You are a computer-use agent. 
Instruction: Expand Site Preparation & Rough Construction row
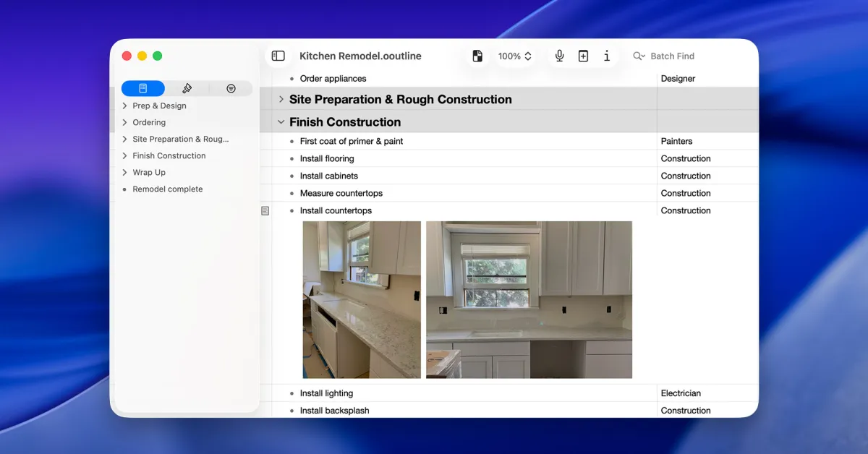[281, 100]
